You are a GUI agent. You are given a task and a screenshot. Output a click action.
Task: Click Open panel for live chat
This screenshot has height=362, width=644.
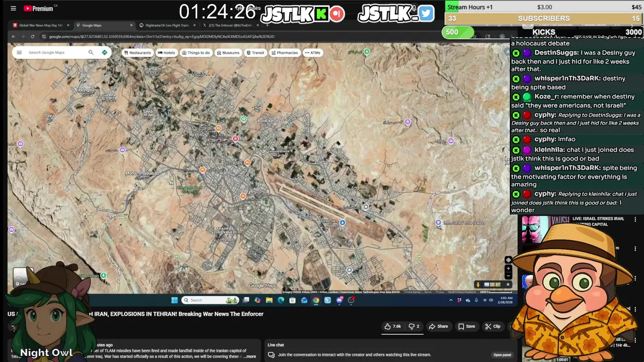pos(502,355)
